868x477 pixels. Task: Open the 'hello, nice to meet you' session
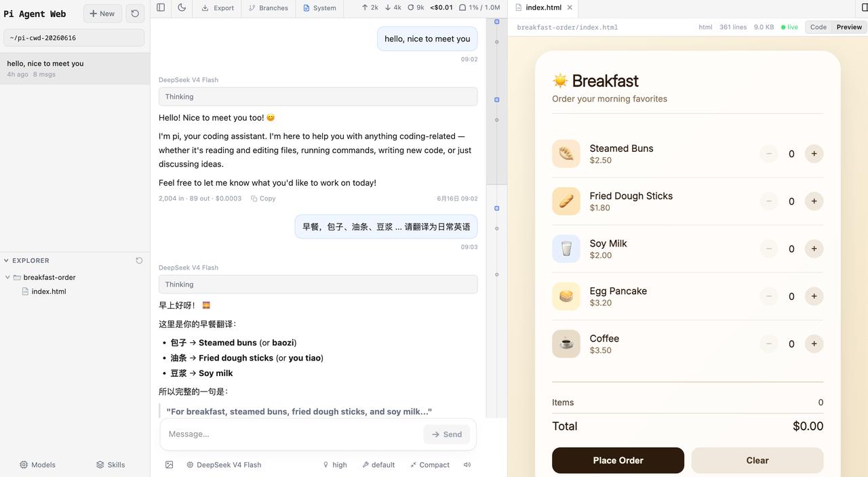[x=75, y=68]
